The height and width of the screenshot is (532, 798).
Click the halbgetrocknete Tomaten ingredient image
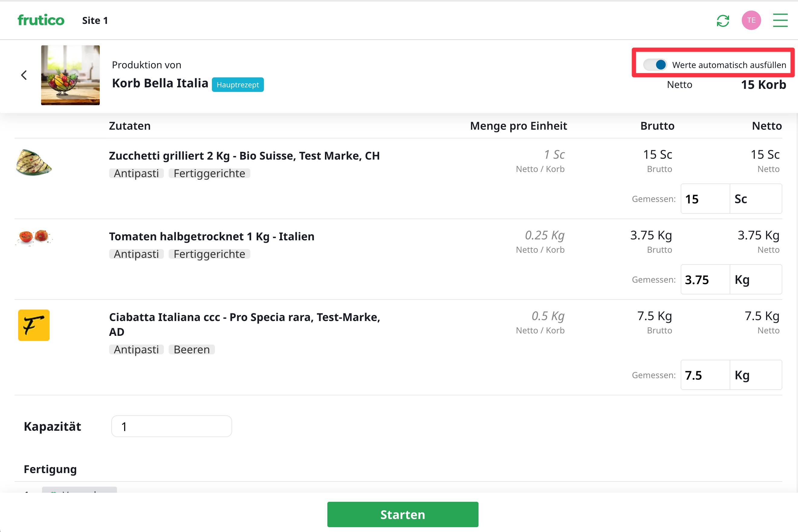coord(34,236)
